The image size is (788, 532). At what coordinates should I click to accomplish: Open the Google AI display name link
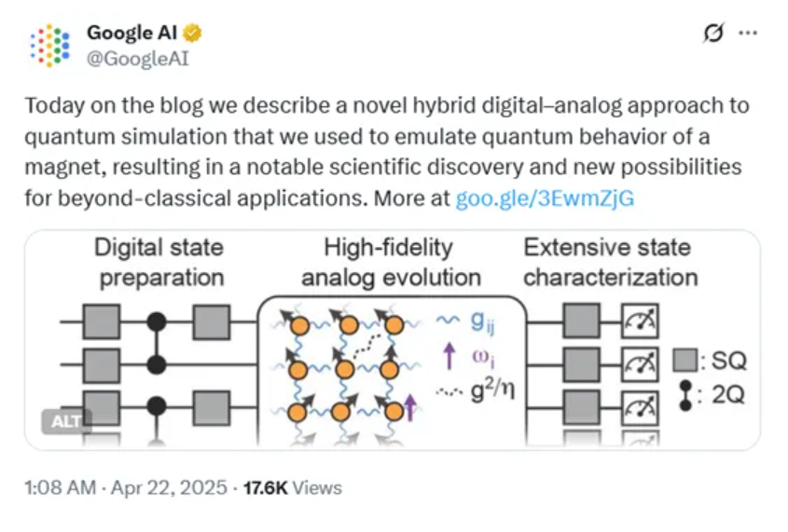point(133,34)
